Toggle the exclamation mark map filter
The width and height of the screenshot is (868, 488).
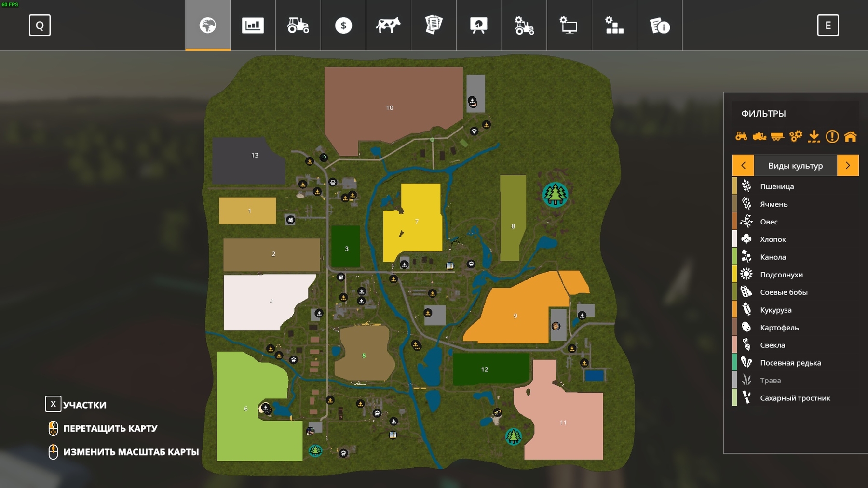[832, 137]
